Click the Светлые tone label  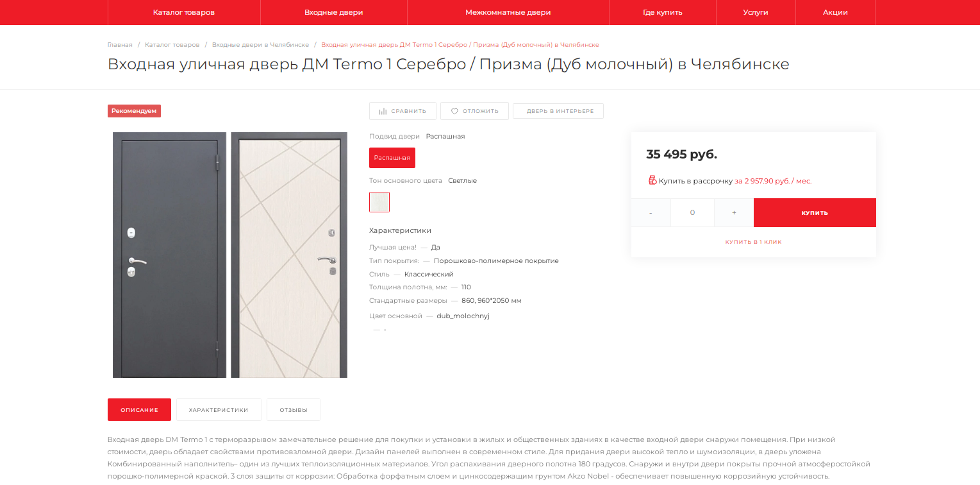pos(462,180)
